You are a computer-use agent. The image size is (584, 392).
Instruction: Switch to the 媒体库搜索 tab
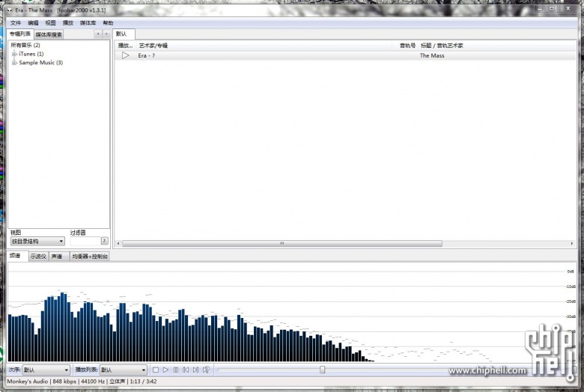(49, 34)
